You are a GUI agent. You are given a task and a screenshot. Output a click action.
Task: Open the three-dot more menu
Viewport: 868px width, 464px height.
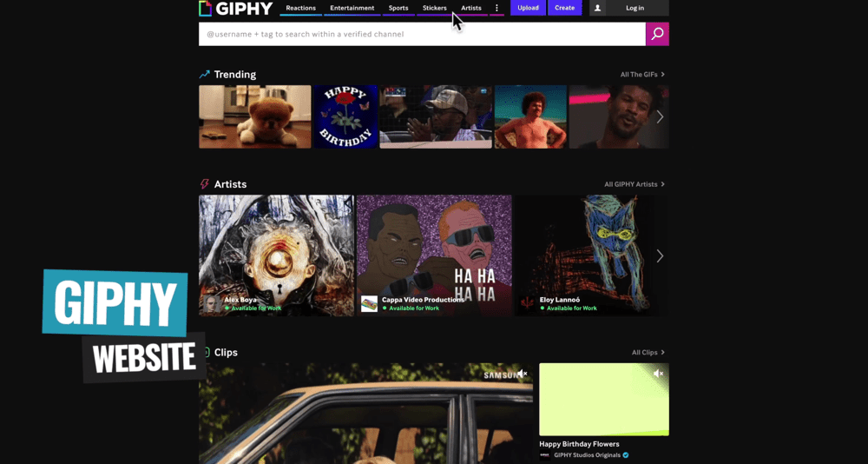click(496, 8)
